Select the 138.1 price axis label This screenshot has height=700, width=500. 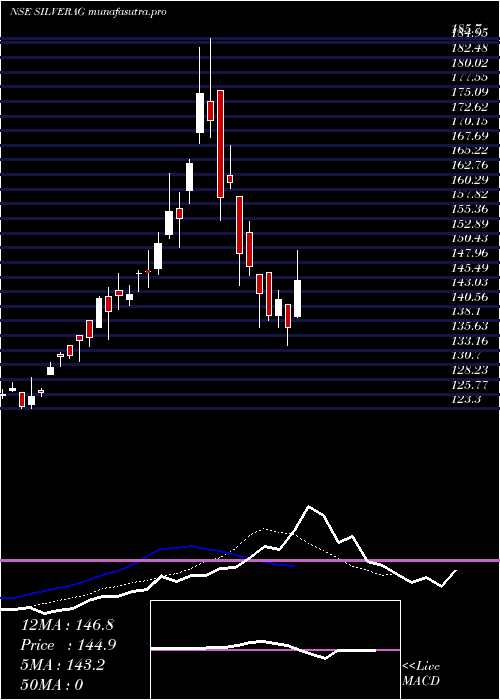466,312
